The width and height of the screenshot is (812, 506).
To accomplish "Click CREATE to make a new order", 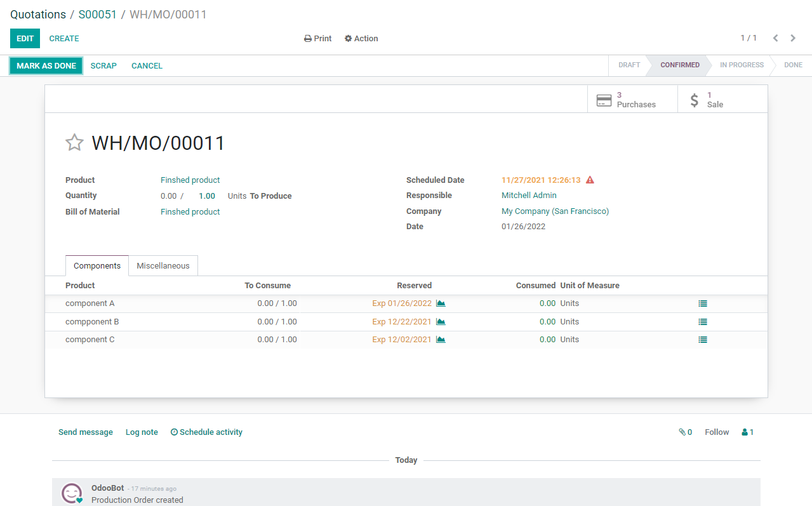I will (x=64, y=39).
